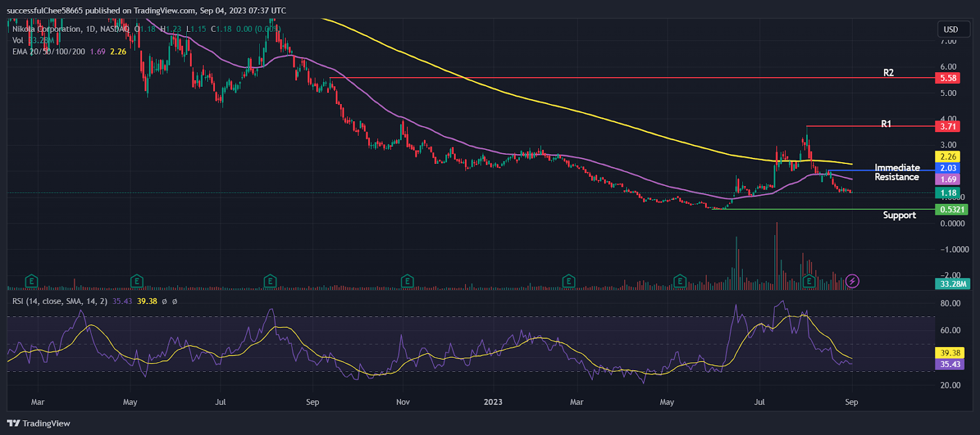Select the Immediate Resistance annotation
This screenshot has height=435, width=980.
click(897, 172)
